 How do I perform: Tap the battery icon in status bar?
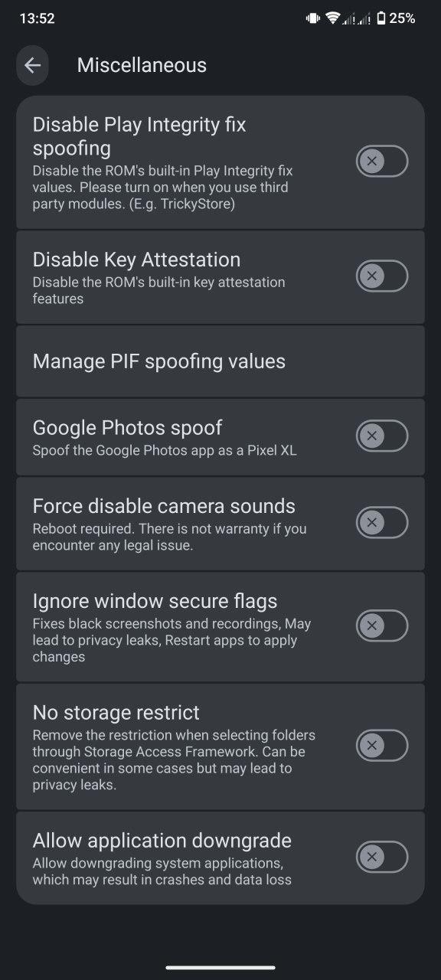click(x=381, y=18)
